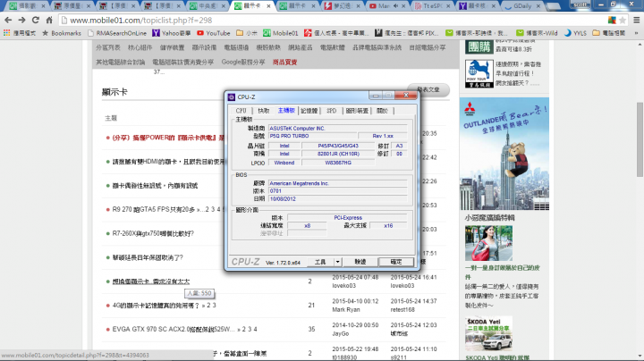Open the Chrome hamburger menu
The width and height of the screenshot is (644, 361).
(x=636, y=20)
